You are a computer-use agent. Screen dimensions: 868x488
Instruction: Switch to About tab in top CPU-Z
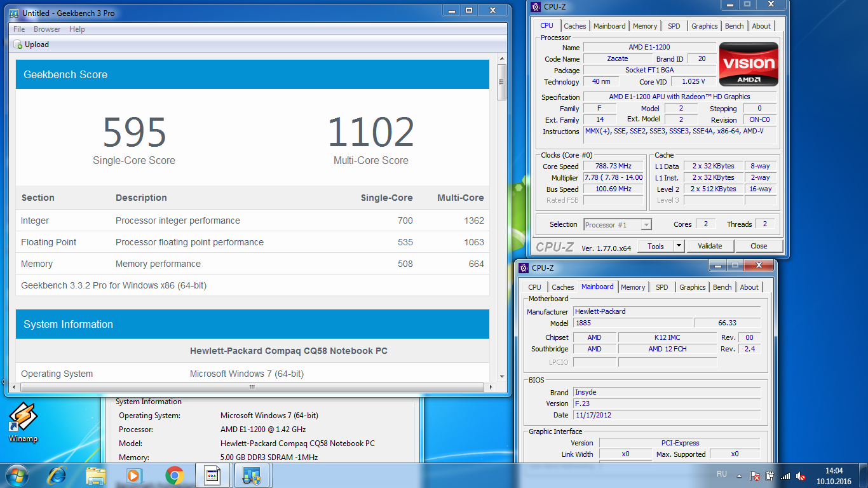click(x=761, y=26)
